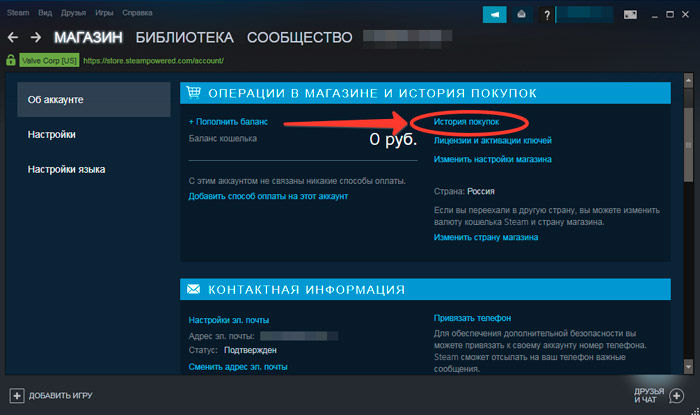Close the Steam window
This screenshot has height=415, width=700.
(x=685, y=15)
